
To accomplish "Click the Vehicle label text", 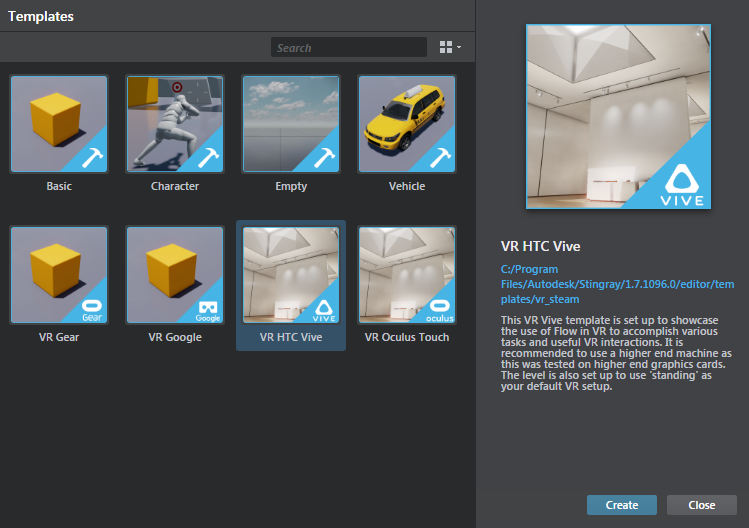I will click(x=407, y=186).
